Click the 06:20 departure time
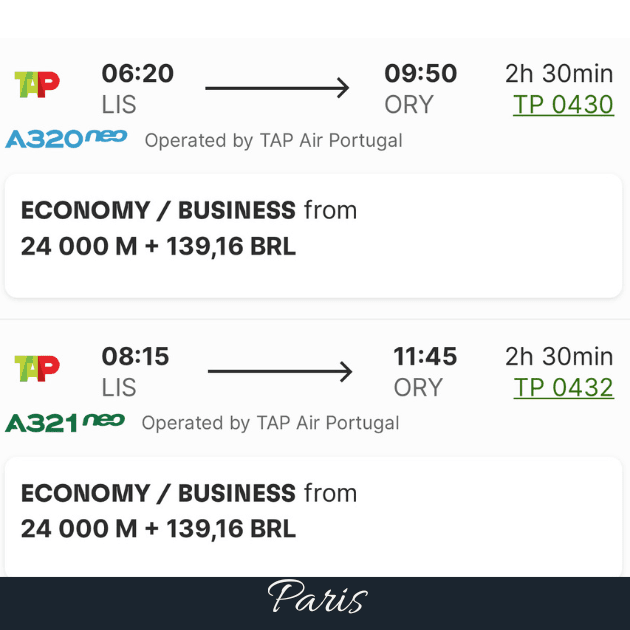630x630 pixels. click(137, 74)
